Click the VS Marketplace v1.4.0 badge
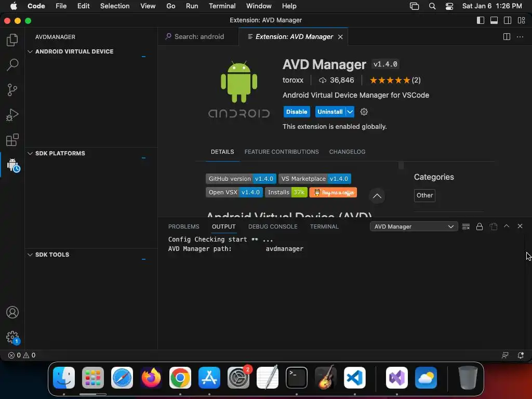Screen dimensions: 532x399 click(314, 179)
